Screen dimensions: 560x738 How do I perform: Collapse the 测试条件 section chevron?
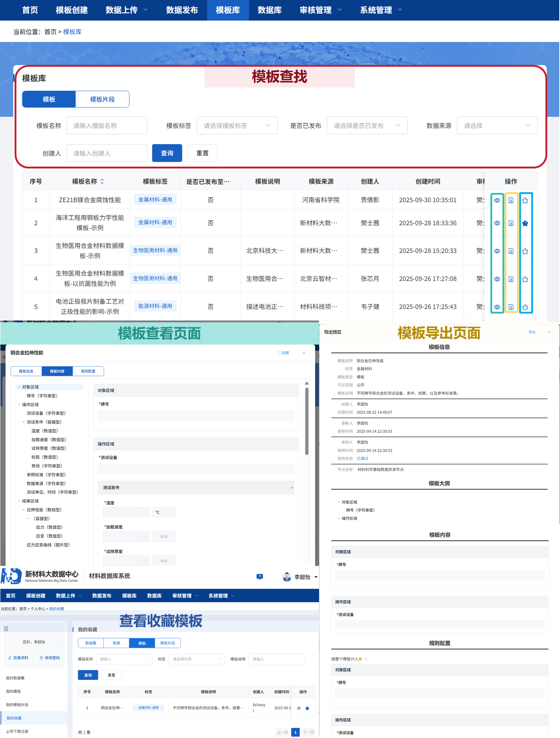[x=292, y=488]
